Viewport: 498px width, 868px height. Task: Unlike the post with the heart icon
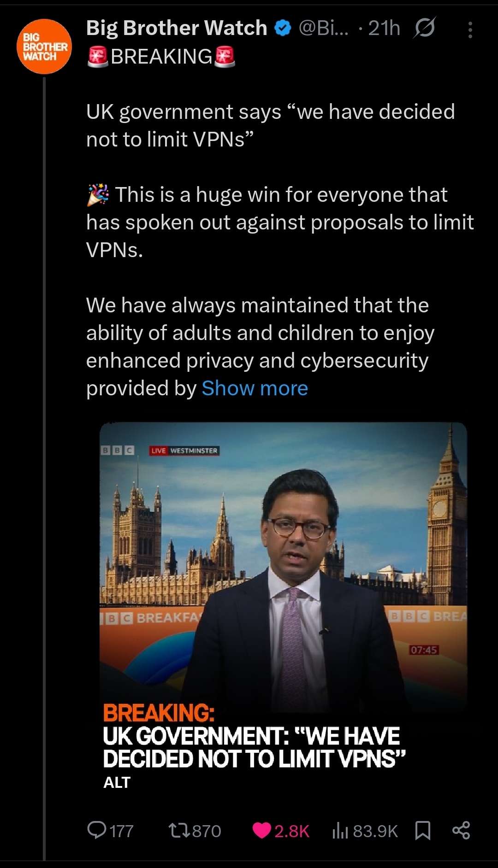tap(261, 831)
